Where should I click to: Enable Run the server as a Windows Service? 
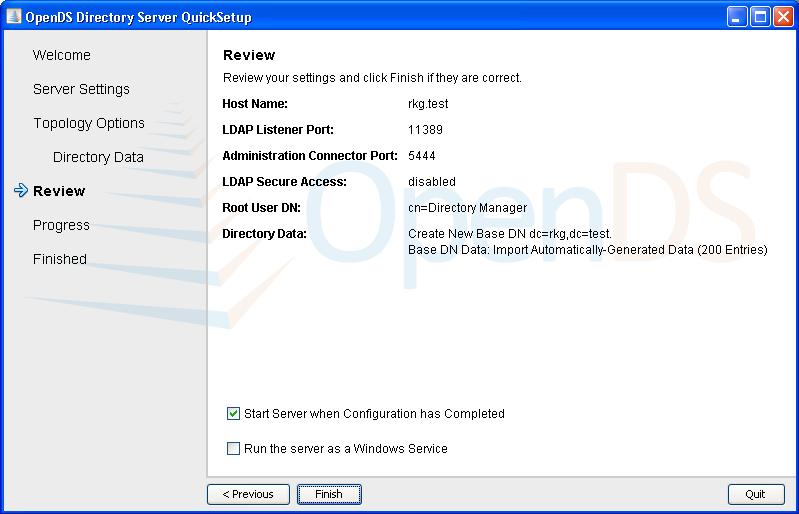(233, 448)
